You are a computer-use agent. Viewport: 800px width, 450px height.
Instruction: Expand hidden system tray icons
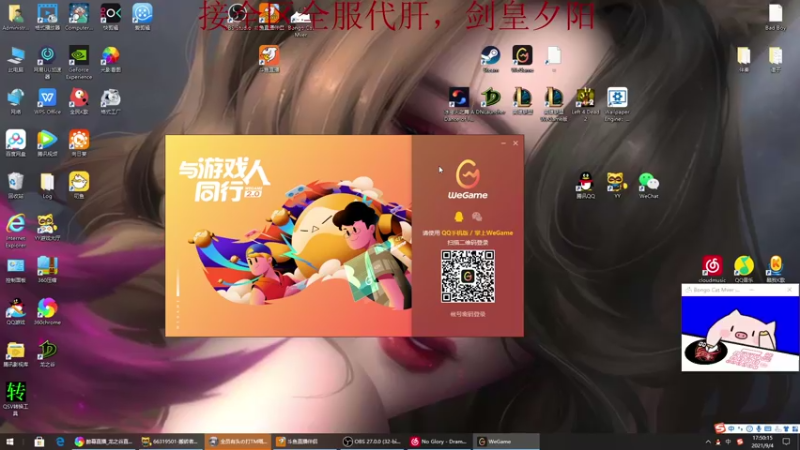pos(708,442)
